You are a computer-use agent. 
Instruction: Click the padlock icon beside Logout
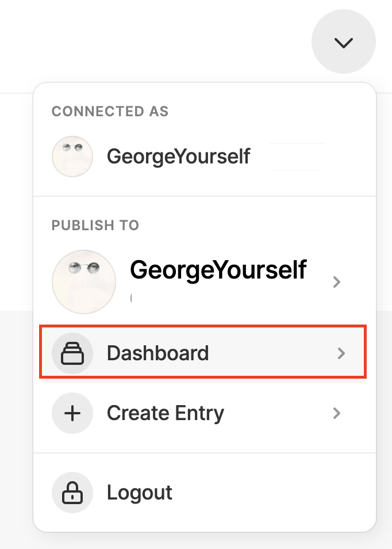[x=72, y=493]
